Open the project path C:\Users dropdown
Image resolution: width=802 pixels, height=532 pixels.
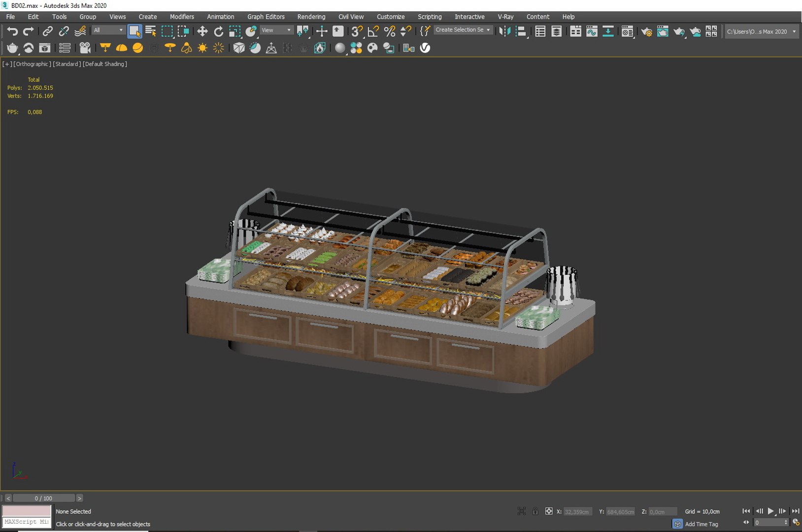(761, 32)
